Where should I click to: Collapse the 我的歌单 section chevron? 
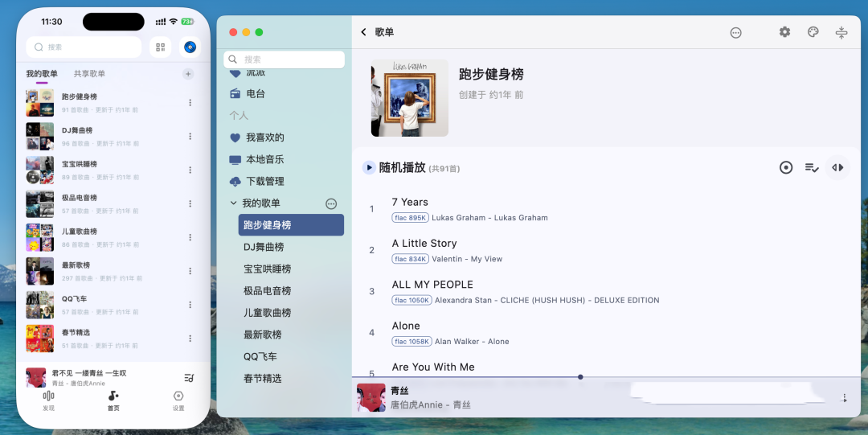pyautogui.click(x=234, y=203)
